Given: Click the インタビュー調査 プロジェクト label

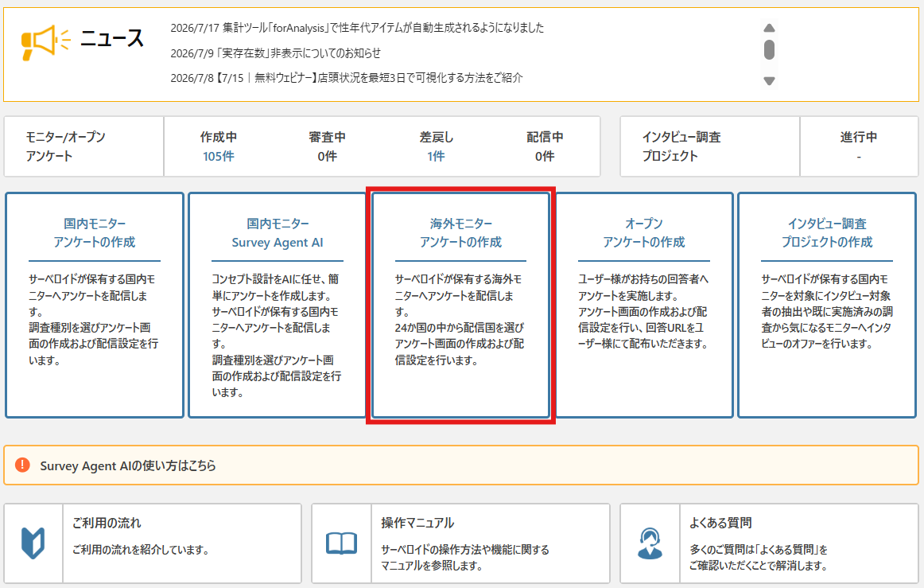Looking at the screenshot, I should coord(681,146).
